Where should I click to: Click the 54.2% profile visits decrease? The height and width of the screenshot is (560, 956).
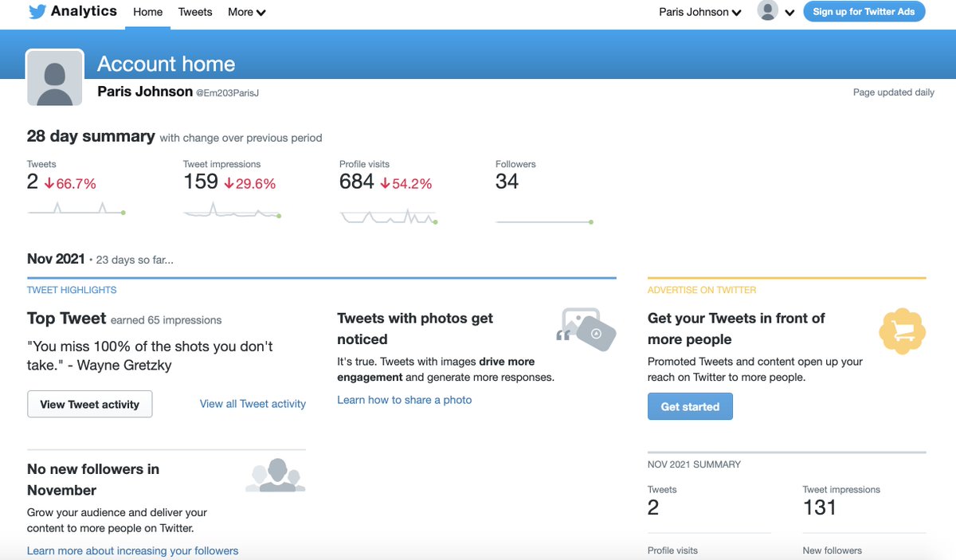tap(406, 184)
